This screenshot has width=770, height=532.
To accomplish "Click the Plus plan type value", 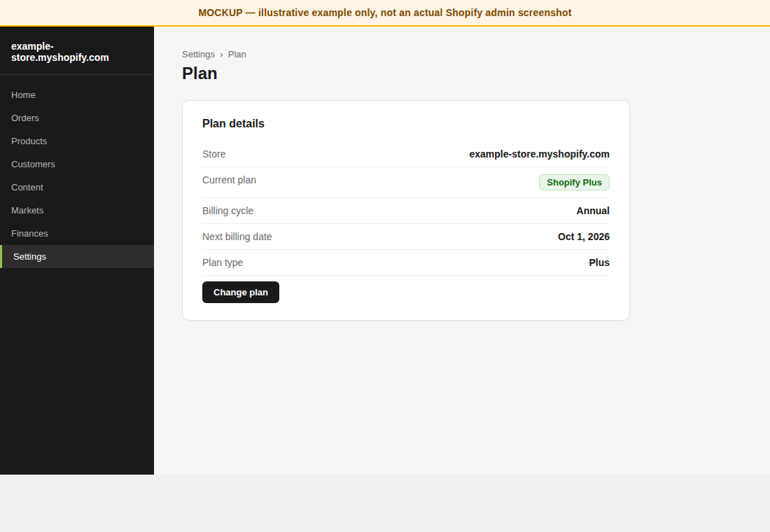I will (599, 262).
